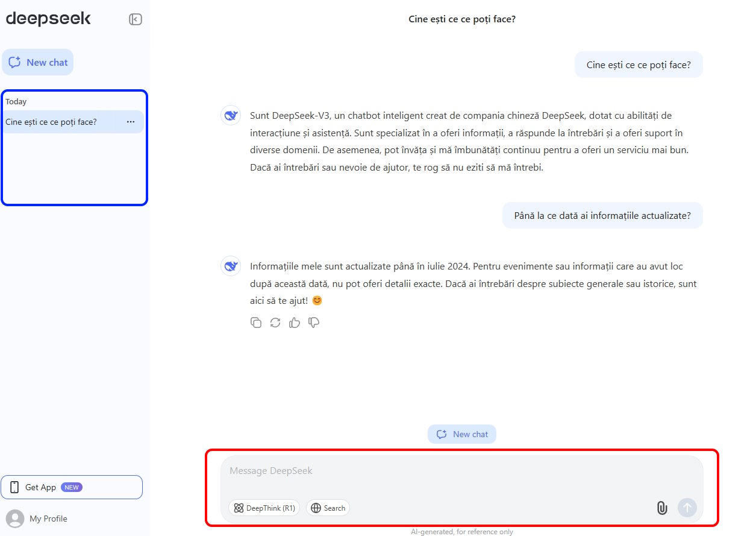
Task: Regenerate the last response
Action: click(x=275, y=323)
